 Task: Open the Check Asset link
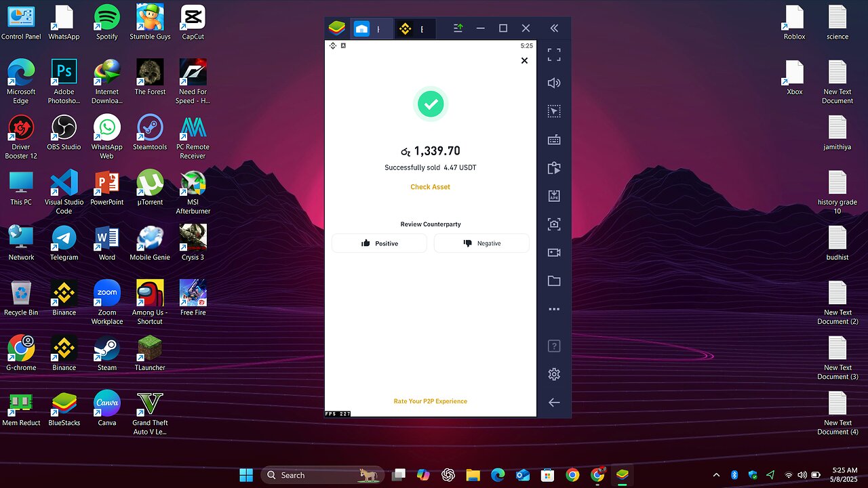click(430, 187)
